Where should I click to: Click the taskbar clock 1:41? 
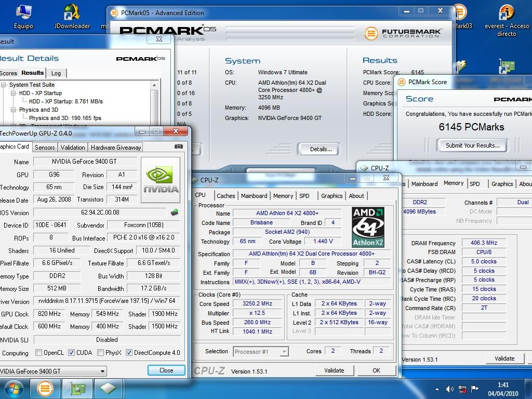click(x=503, y=385)
